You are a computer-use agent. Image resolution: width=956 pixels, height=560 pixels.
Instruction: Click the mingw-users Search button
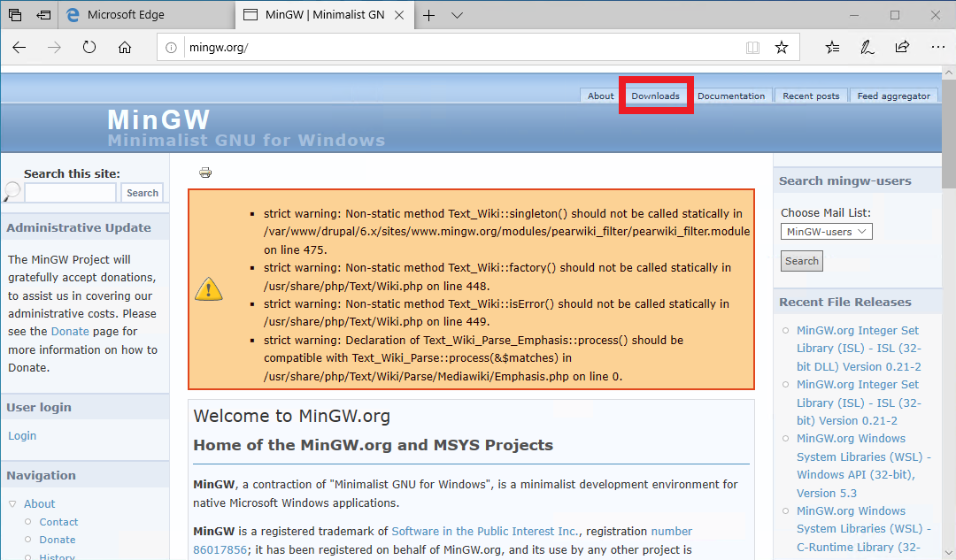[802, 261]
